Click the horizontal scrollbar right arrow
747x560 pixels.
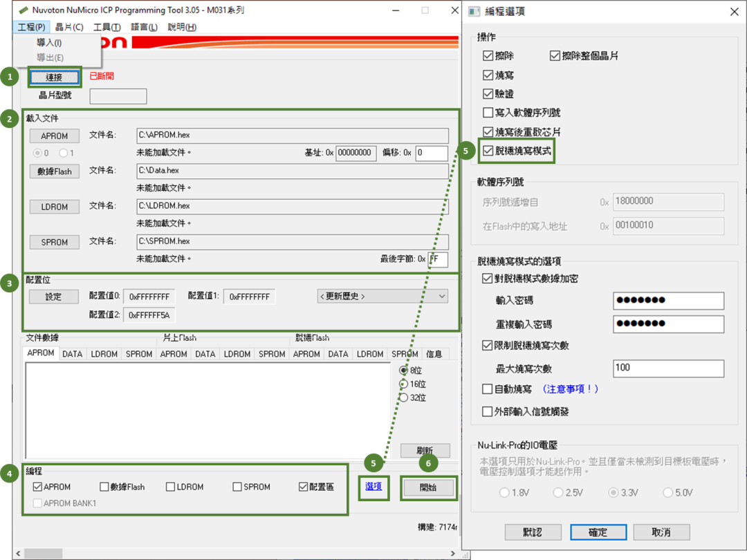[452, 553]
